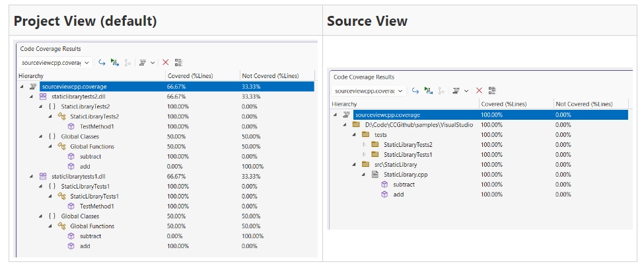Collapse the staticlibrarytests1.dll tree node
The width and height of the screenshot is (644, 266).
pos(31,176)
